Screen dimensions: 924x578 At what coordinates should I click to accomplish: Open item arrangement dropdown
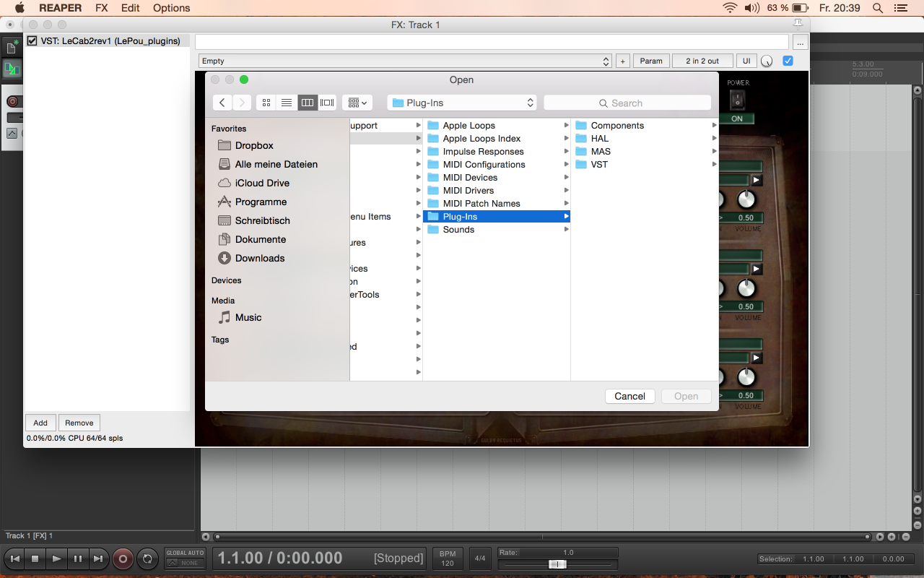click(357, 103)
